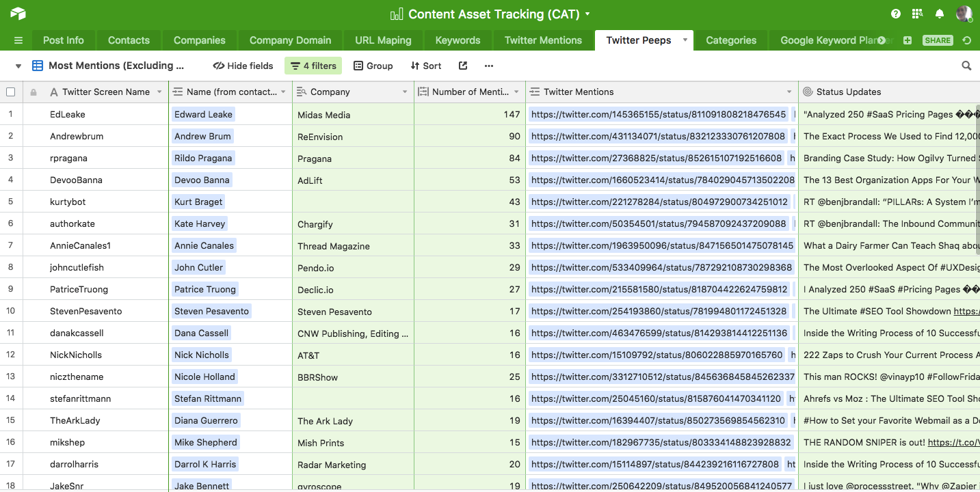This screenshot has height=492, width=980.
Task: Click the Status Updates field icon
Action: coord(808,92)
